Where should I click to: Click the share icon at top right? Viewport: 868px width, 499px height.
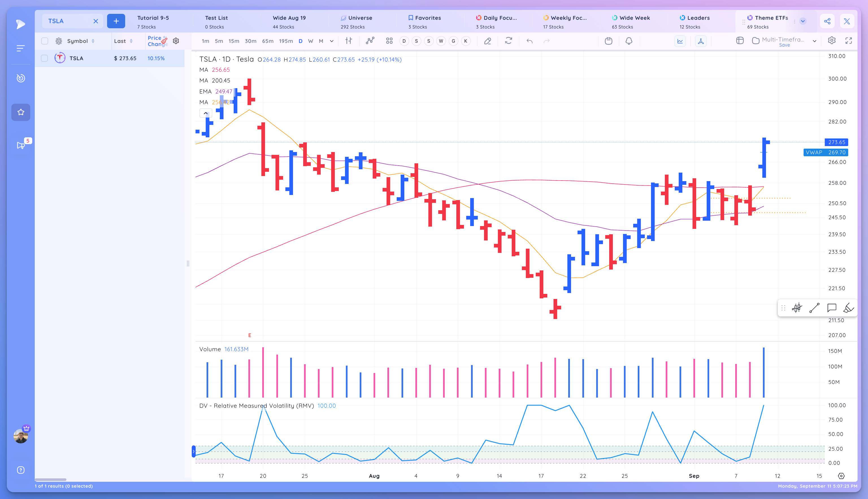pos(827,21)
